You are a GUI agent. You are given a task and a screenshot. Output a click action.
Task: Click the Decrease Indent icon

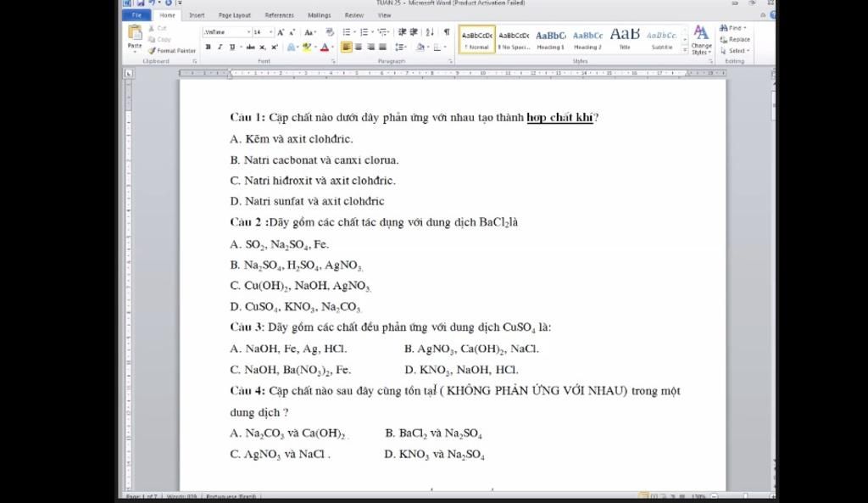pyautogui.click(x=403, y=32)
